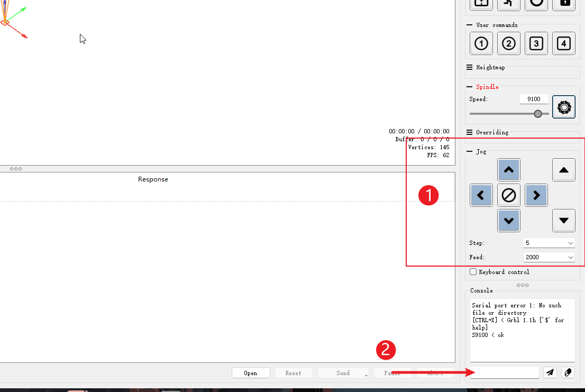Jog X axis left with left chevron

tap(481, 195)
